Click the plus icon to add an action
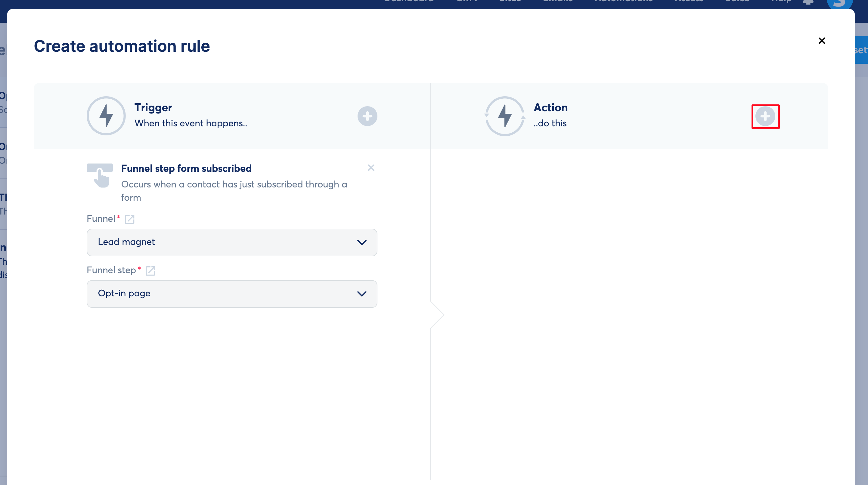 [x=765, y=116]
